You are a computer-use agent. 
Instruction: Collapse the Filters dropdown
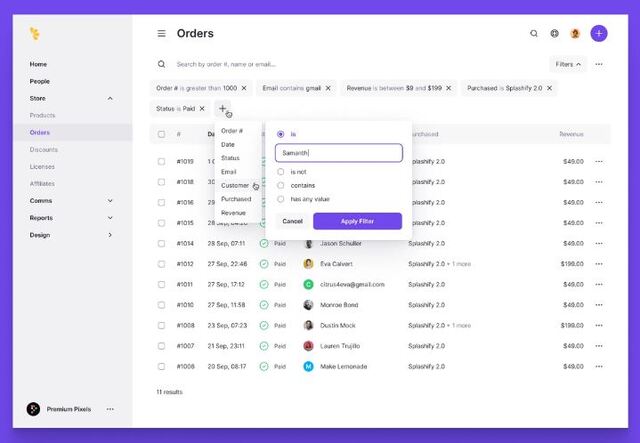[568, 64]
